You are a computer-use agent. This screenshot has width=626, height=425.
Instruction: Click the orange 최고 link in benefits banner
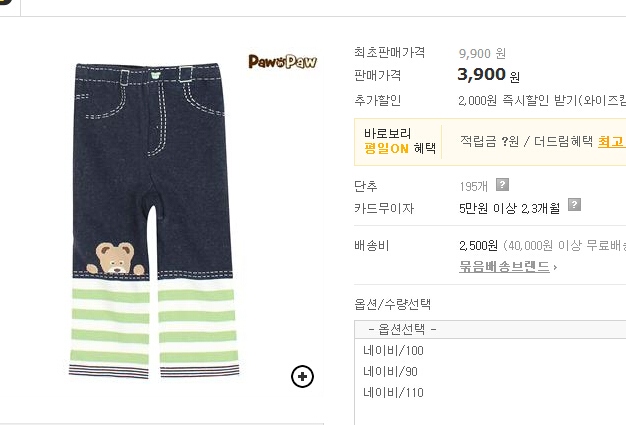[x=612, y=141]
